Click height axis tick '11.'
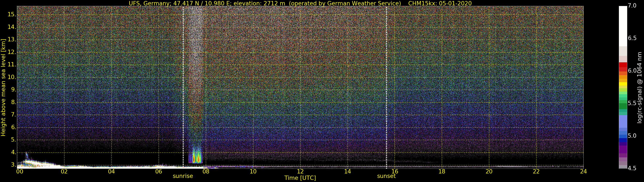The image size is (644, 182). tap(12, 65)
